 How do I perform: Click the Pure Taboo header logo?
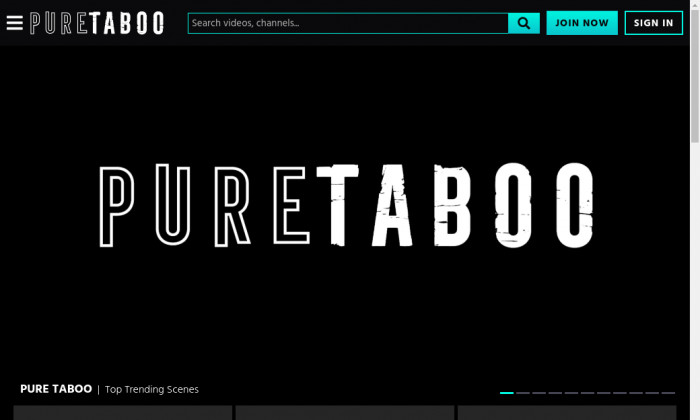pyautogui.click(x=97, y=23)
